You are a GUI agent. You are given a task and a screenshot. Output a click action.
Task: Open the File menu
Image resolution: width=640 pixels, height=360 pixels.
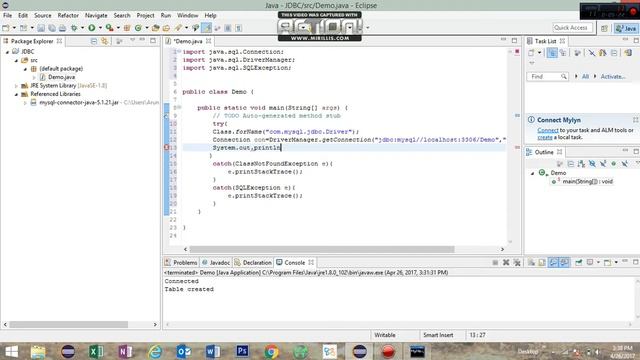click(7, 16)
